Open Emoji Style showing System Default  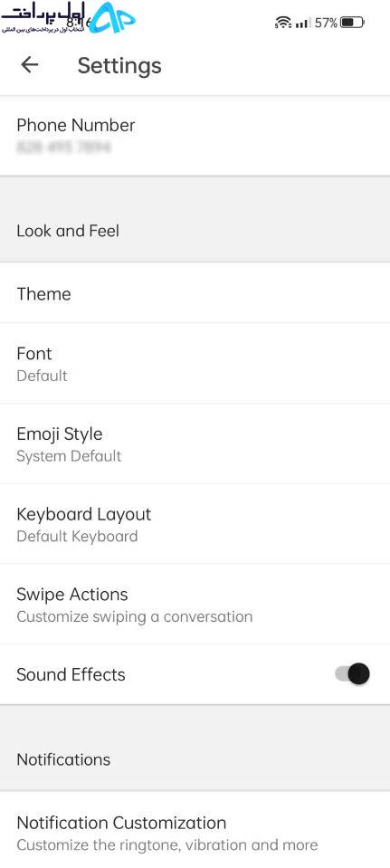[195, 444]
